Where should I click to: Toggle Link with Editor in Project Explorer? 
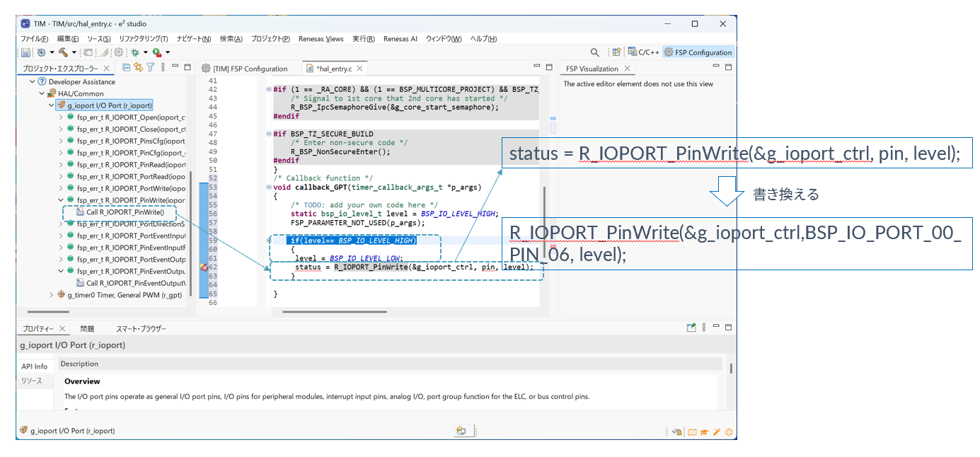tap(138, 68)
